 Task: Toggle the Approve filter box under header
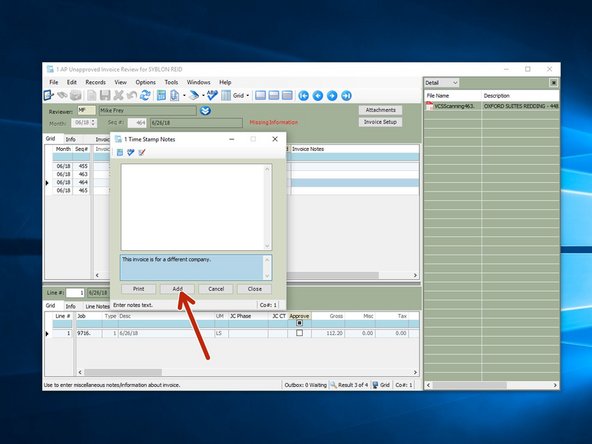pos(299,323)
